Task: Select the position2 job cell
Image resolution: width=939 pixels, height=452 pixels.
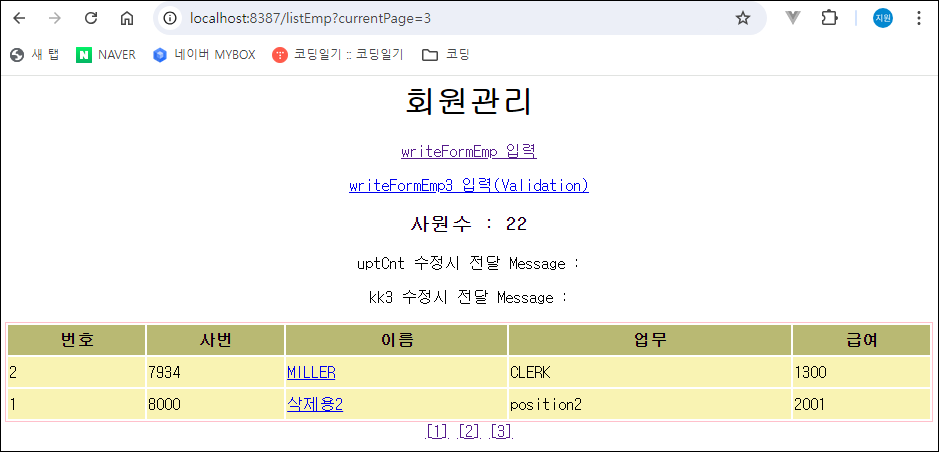Action: pos(650,405)
